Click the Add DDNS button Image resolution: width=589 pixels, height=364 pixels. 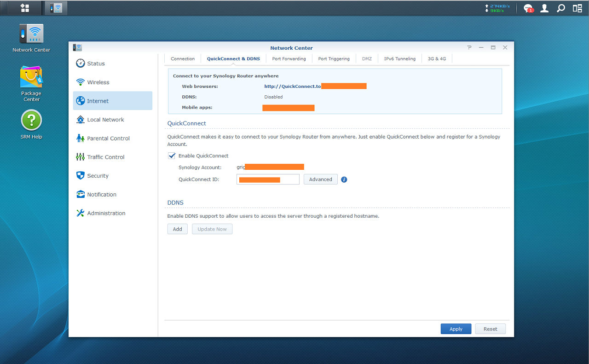tap(178, 229)
